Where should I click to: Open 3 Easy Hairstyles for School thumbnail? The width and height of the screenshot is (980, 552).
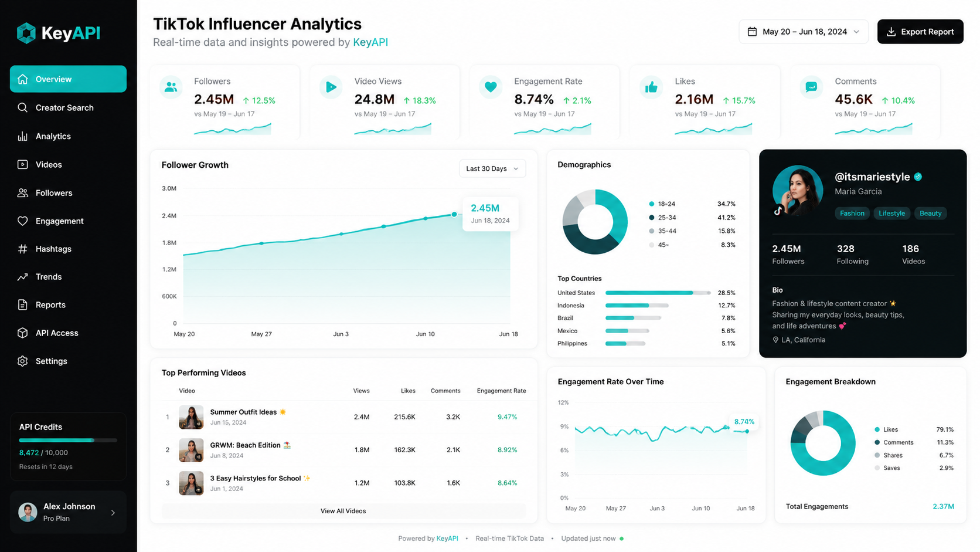[x=191, y=483]
